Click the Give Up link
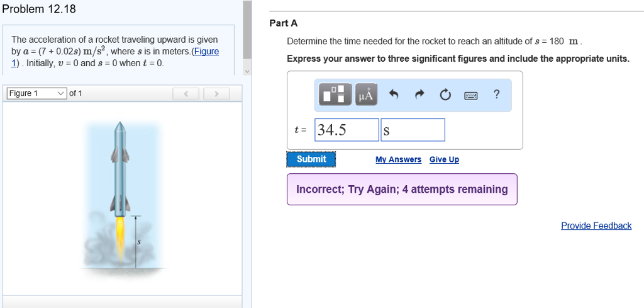This screenshot has width=644, height=308. [x=444, y=159]
